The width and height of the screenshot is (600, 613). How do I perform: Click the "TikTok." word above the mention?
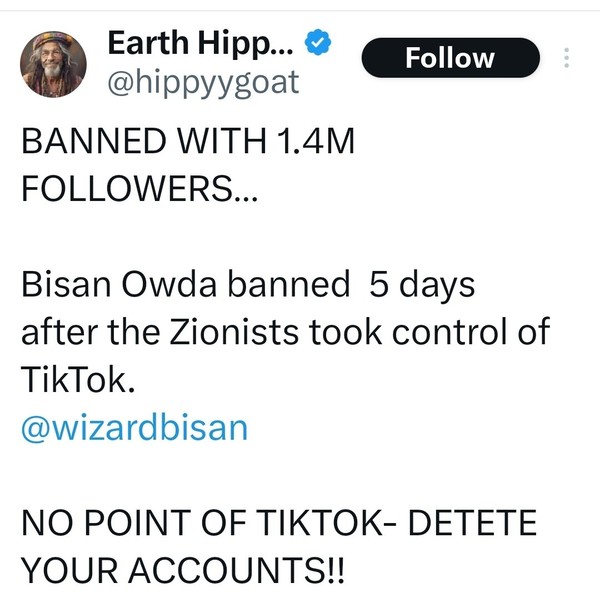click(77, 379)
